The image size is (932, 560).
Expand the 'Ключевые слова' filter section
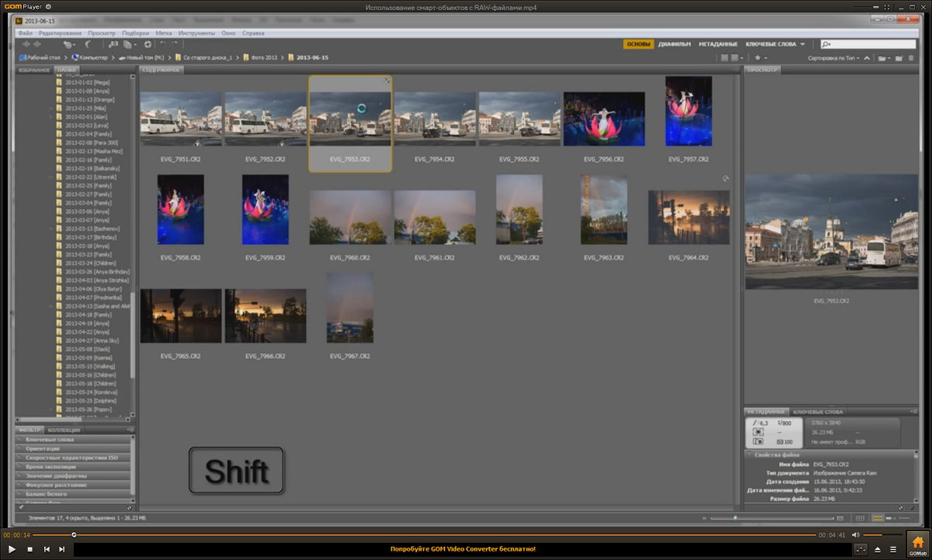click(50, 440)
